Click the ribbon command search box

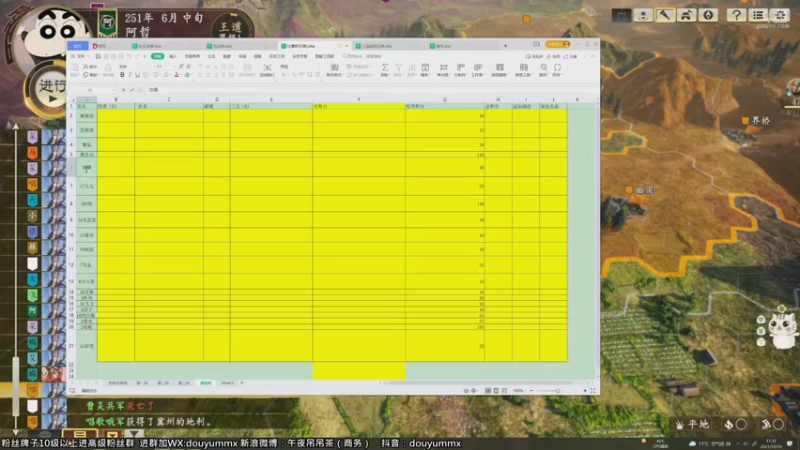364,56
